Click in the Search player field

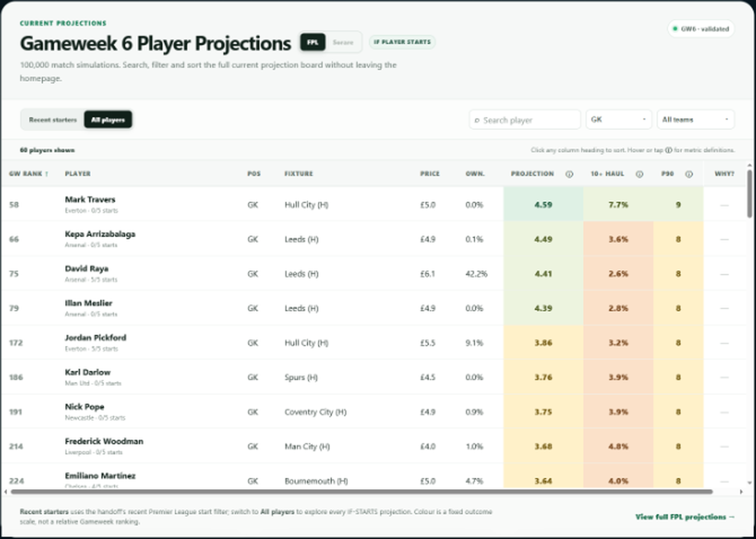pos(525,120)
